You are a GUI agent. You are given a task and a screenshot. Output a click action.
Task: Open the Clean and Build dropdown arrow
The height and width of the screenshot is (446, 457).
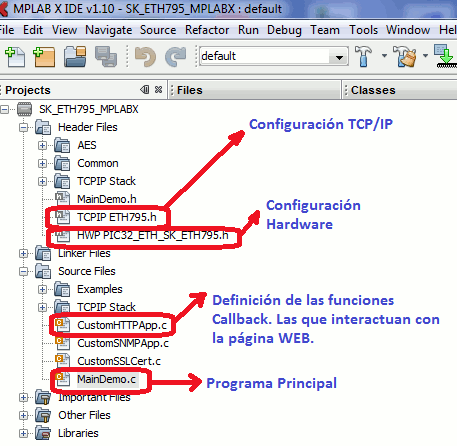[x=425, y=56]
